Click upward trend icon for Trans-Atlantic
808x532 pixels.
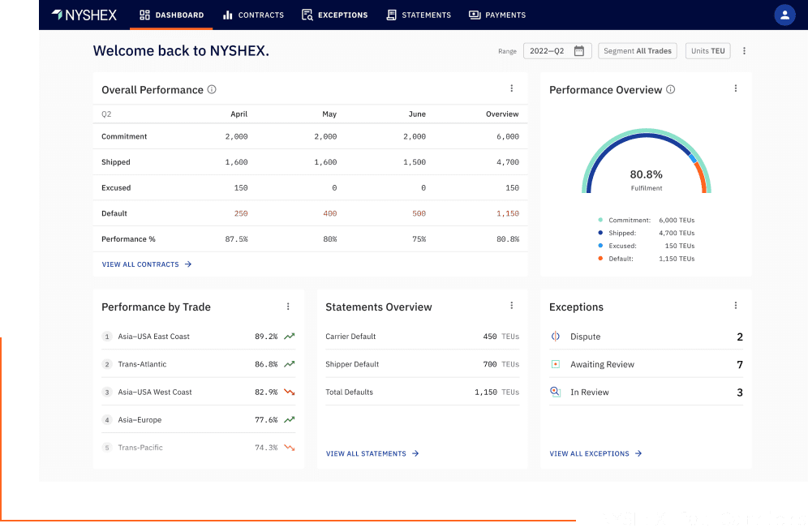tap(290, 364)
